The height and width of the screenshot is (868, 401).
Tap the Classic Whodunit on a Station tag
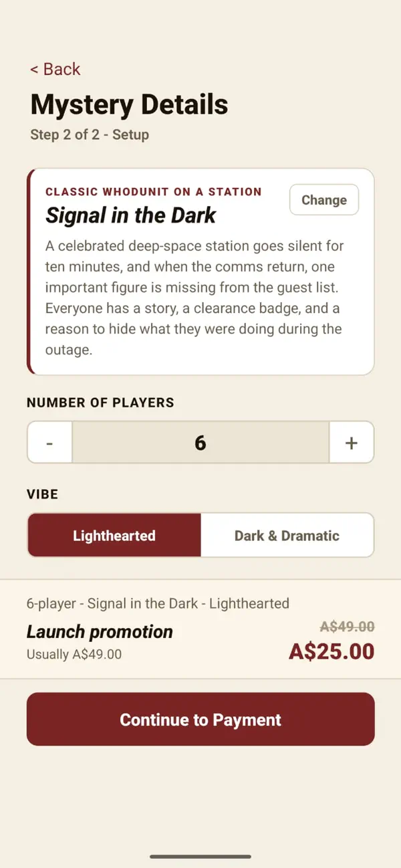(154, 192)
